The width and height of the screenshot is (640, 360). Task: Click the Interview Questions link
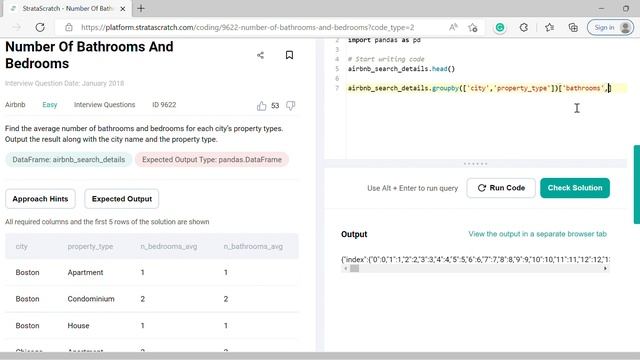(x=104, y=105)
